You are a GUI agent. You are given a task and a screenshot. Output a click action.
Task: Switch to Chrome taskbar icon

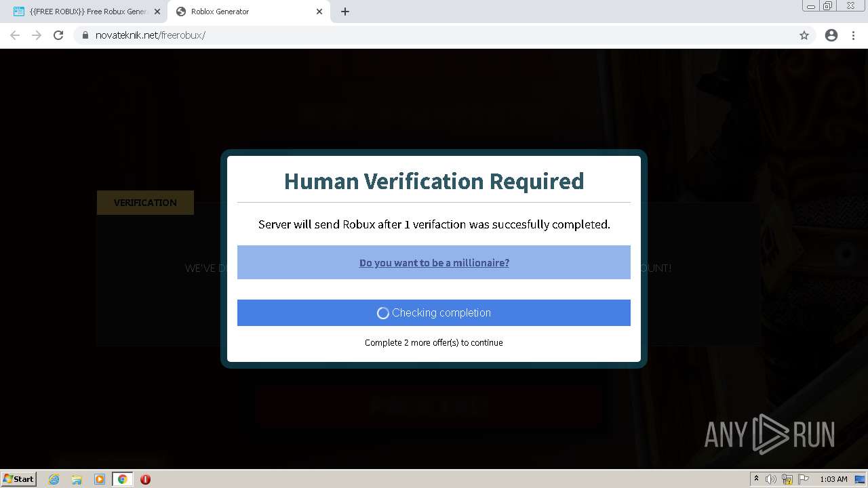coord(122,479)
